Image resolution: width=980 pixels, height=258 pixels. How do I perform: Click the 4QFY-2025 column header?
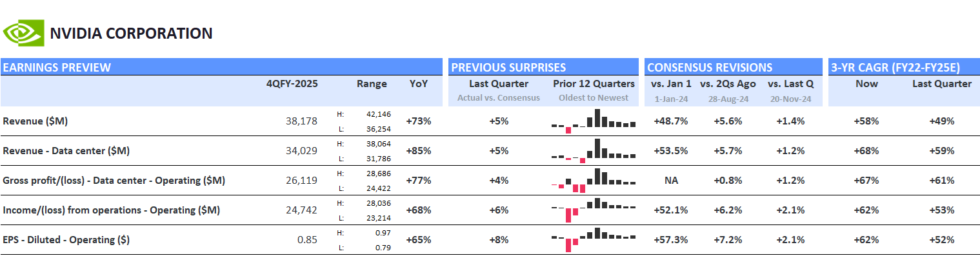pyautogui.click(x=292, y=84)
